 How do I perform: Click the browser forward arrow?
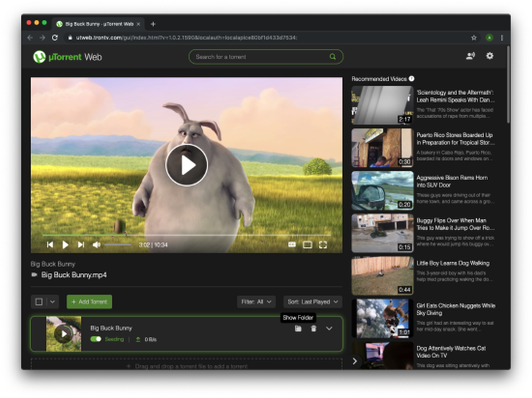(x=42, y=38)
